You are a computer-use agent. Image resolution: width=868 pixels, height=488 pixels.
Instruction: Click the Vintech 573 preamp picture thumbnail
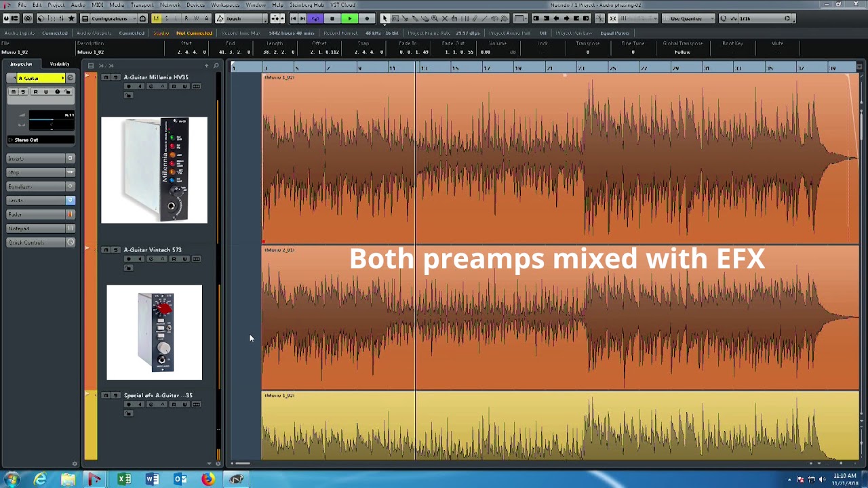coord(155,332)
